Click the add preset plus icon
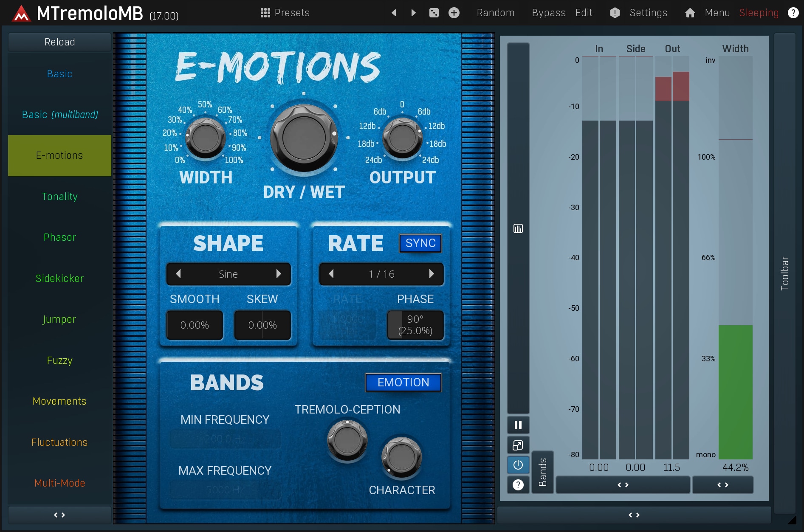This screenshot has height=532, width=804. [454, 13]
